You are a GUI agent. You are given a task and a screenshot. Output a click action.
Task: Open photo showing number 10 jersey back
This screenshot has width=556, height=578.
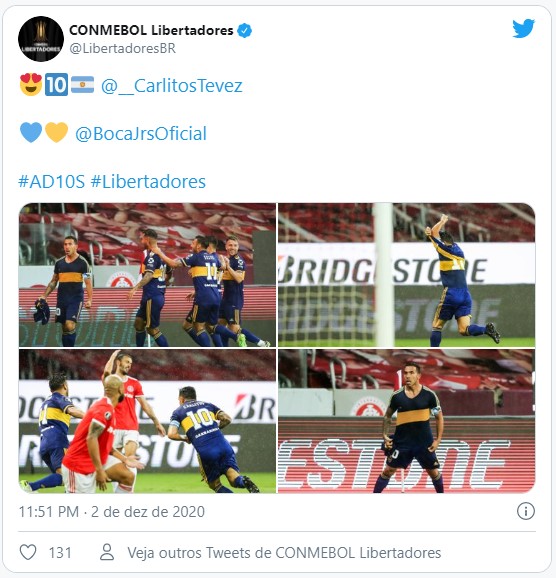147,421
